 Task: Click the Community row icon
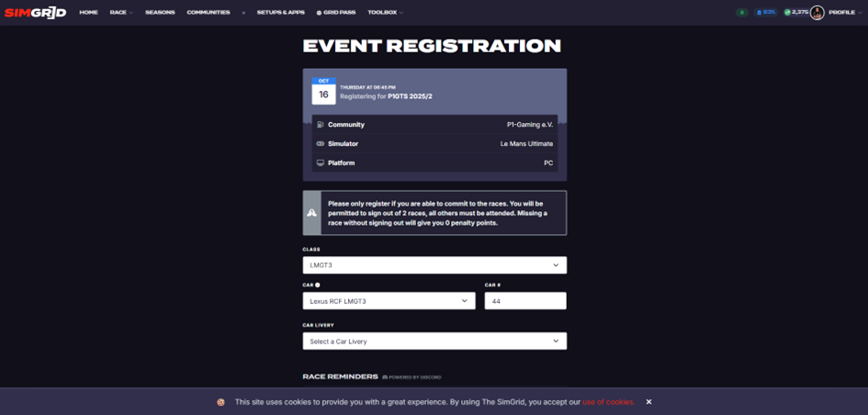tap(321, 125)
